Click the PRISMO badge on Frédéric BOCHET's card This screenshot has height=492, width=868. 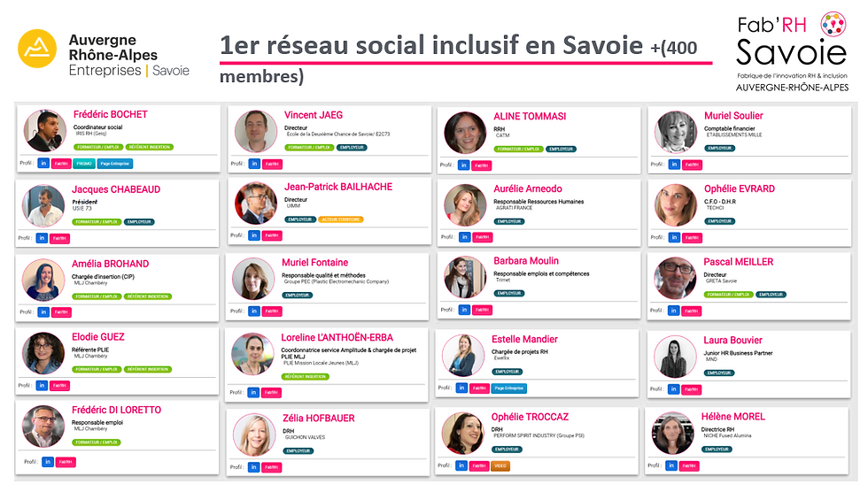84,164
